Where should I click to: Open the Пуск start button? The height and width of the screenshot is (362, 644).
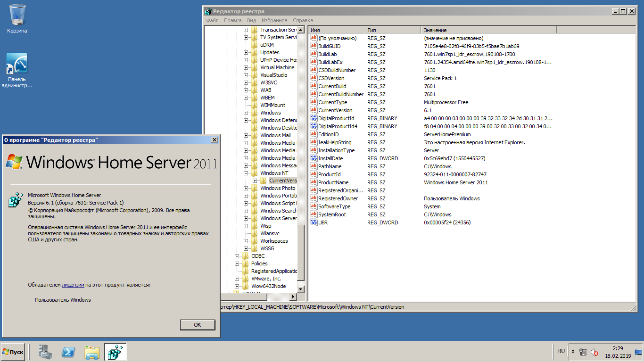tap(13, 352)
